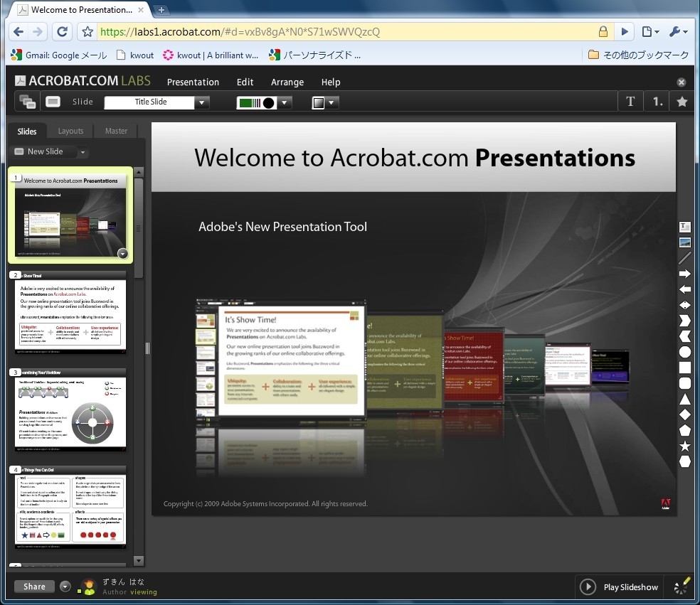Select slide 3 thumbnail

(70, 410)
